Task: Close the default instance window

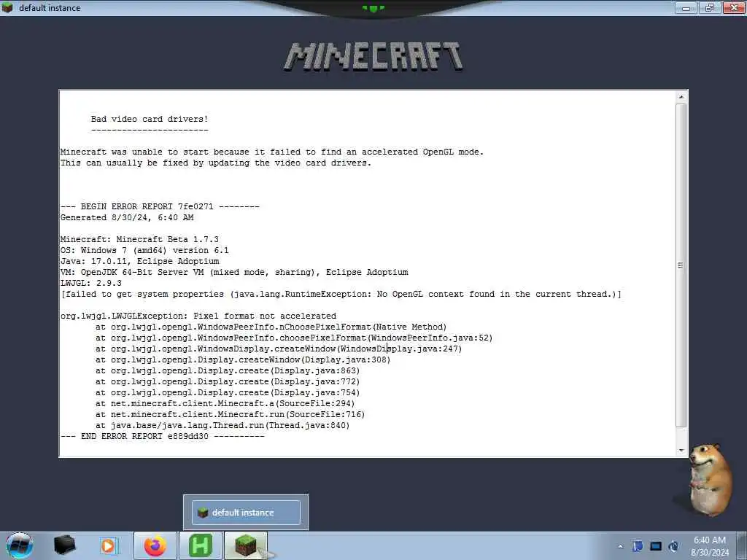Action: tap(734, 7)
